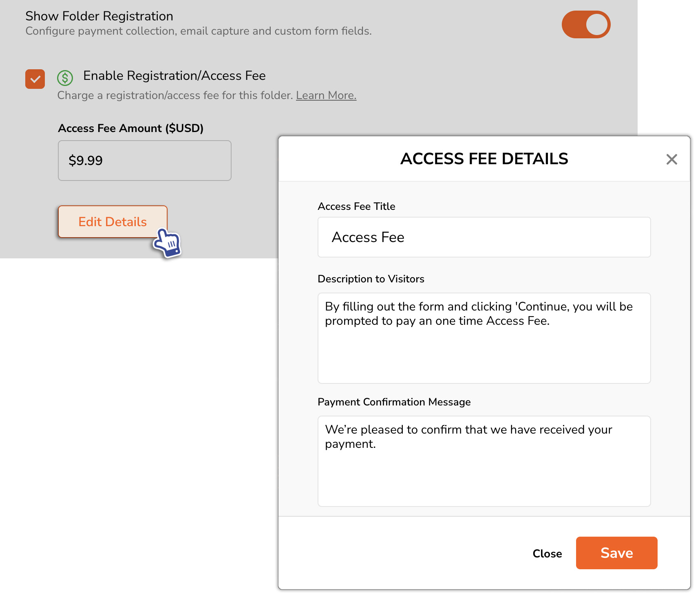The height and width of the screenshot is (599, 700).
Task: Click the green dollar sign icon
Action: pos(65,78)
